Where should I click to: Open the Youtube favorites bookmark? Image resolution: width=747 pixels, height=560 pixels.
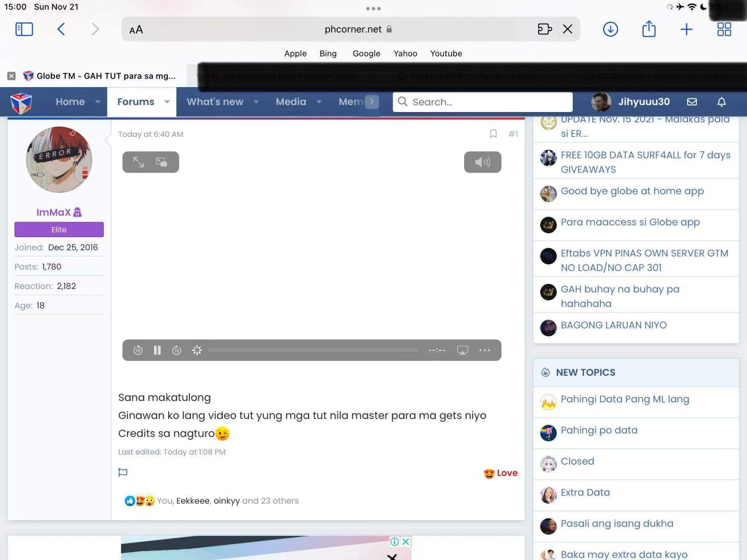click(x=446, y=54)
